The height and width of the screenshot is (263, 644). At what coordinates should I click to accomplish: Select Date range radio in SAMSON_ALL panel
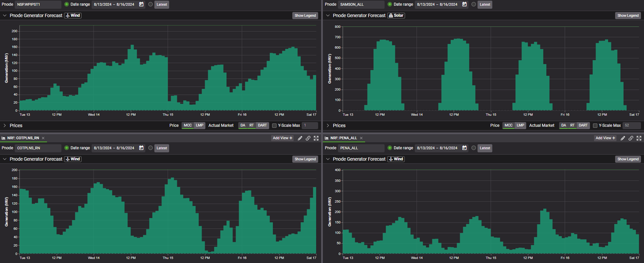tap(389, 5)
